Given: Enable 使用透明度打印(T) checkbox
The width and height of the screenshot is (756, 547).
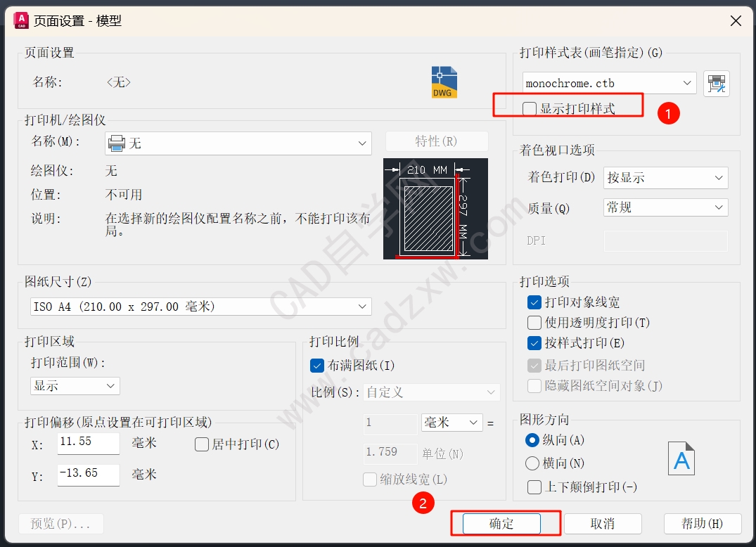Looking at the screenshot, I should [x=534, y=323].
